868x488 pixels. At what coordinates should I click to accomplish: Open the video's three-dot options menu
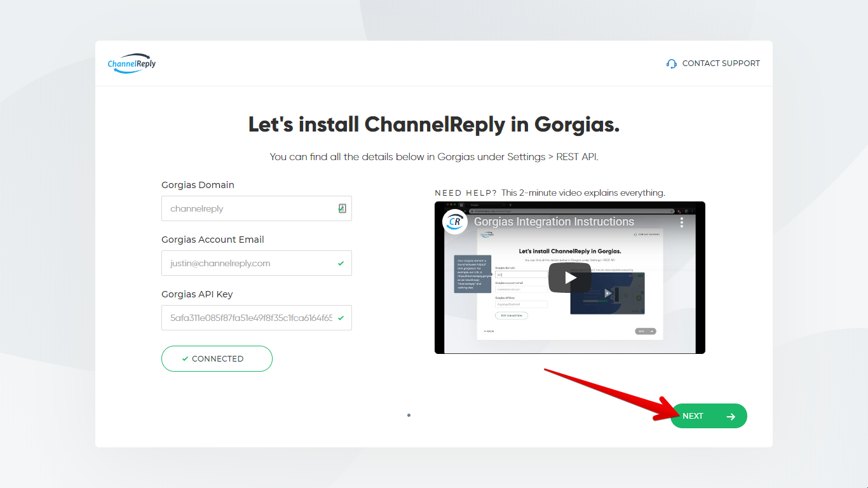[682, 222]
